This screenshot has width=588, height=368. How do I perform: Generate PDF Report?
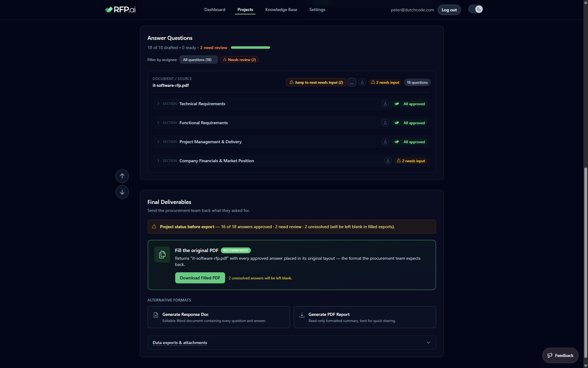tap(365, 317)
